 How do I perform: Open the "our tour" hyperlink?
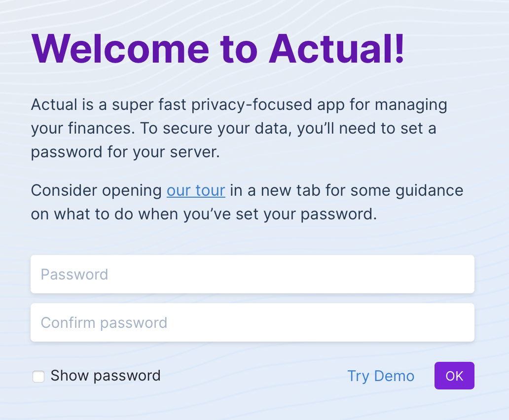point(196,190)
